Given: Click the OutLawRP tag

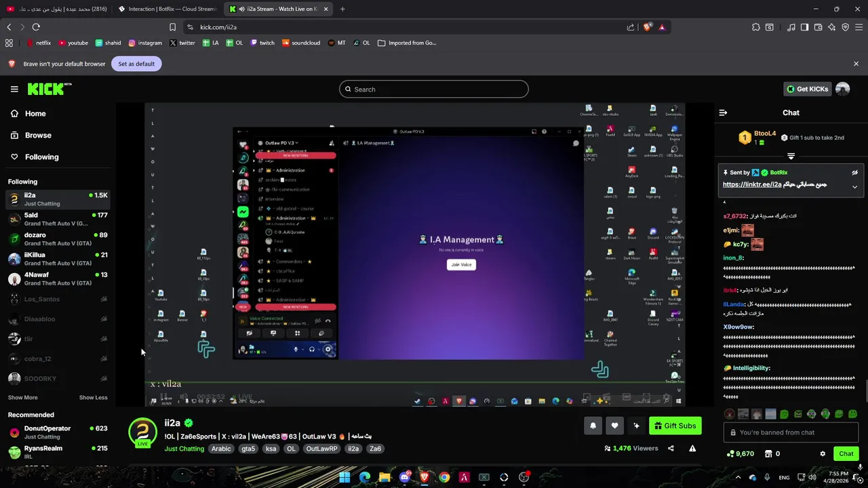Looking at the screenshot, I should [321, 449].
